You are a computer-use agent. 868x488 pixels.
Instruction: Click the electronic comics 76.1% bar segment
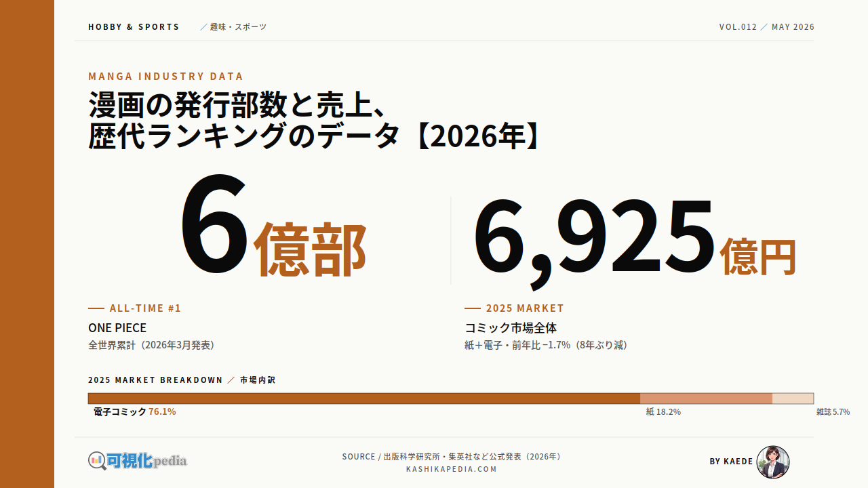coord(364,399)
